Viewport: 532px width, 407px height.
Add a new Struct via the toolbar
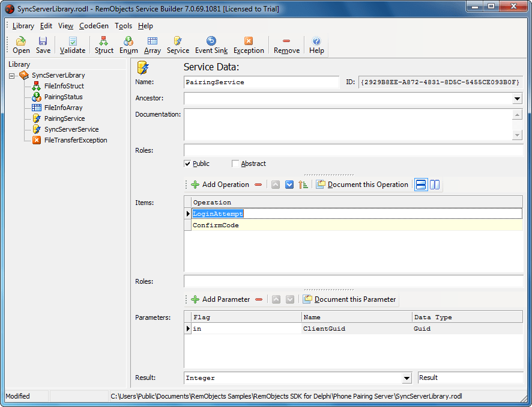pyautogui.click(x=104, y=45)
